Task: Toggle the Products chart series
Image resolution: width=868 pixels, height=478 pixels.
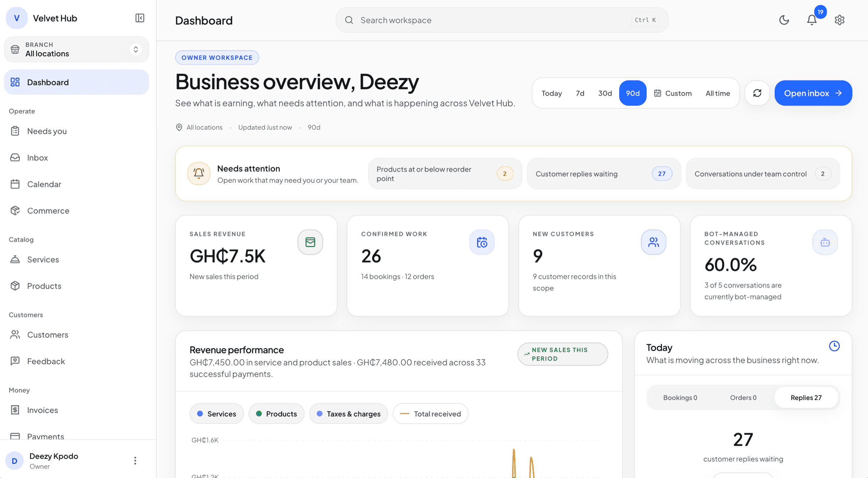Action: tap(276, 414)
